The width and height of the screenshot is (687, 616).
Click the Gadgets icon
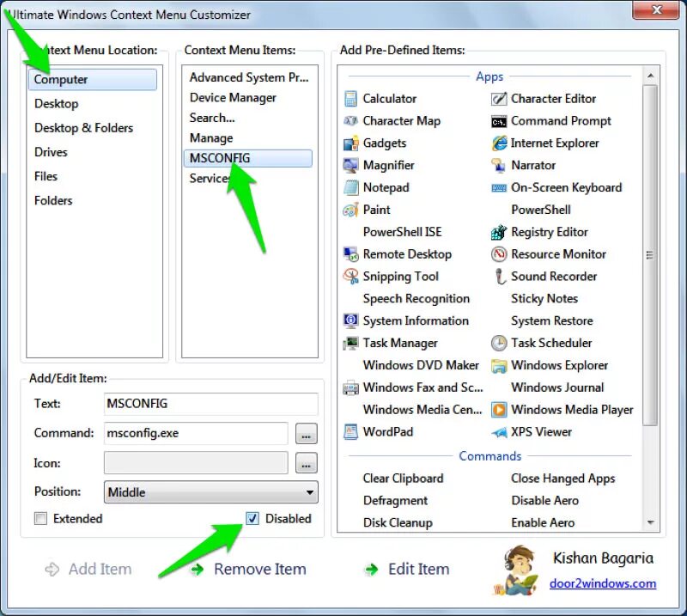(x=350, y=143)
